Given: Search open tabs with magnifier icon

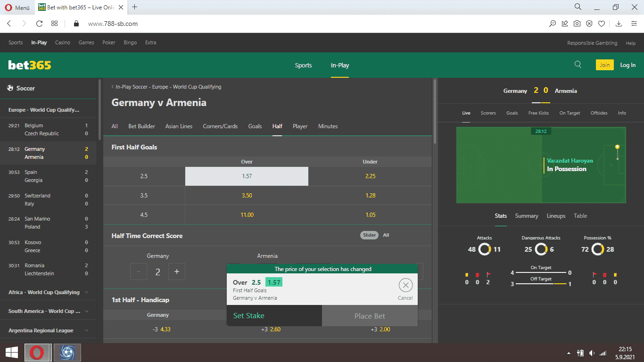Looking at the screenshot, I should coord(578,7).
